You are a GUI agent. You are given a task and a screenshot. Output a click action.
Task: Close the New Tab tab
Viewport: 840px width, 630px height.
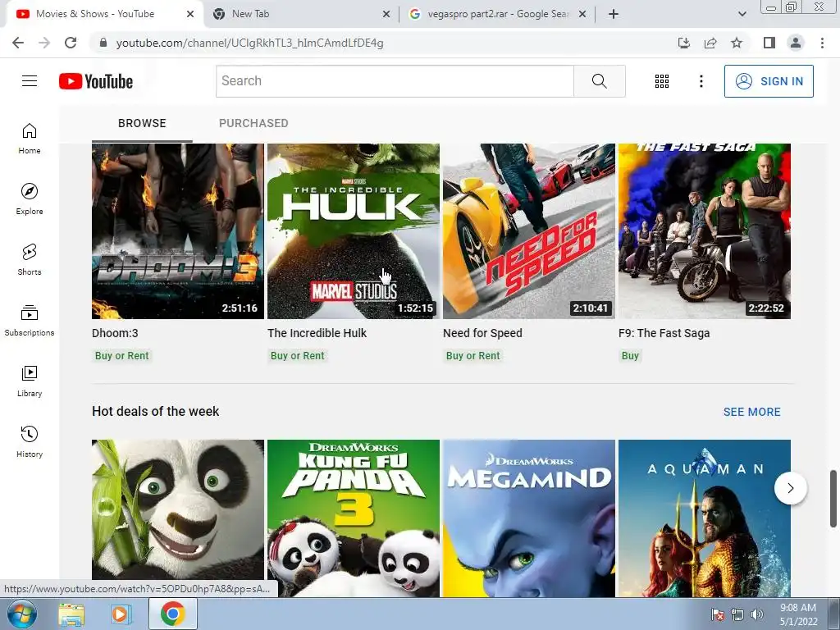pyautogui.click(x=386, y=14)
